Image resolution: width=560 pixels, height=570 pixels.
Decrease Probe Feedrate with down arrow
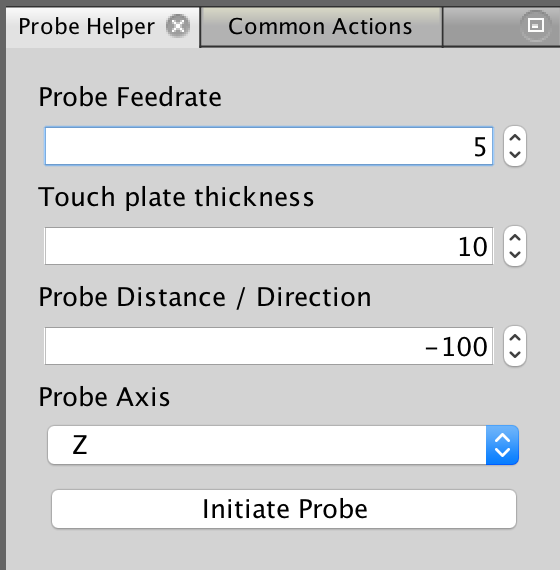[515, 155]
